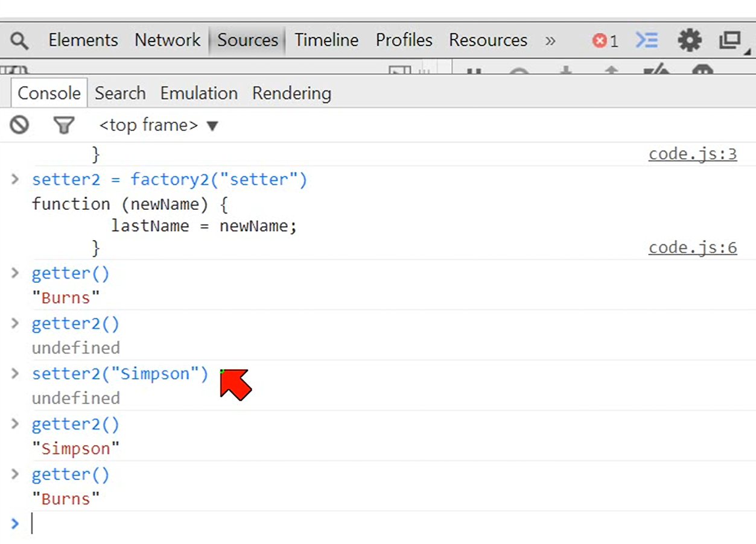Viewport: 756px width, 544px height.
Task: Click the 'function (newName) {' output line
Action: (x=130, y=204)
